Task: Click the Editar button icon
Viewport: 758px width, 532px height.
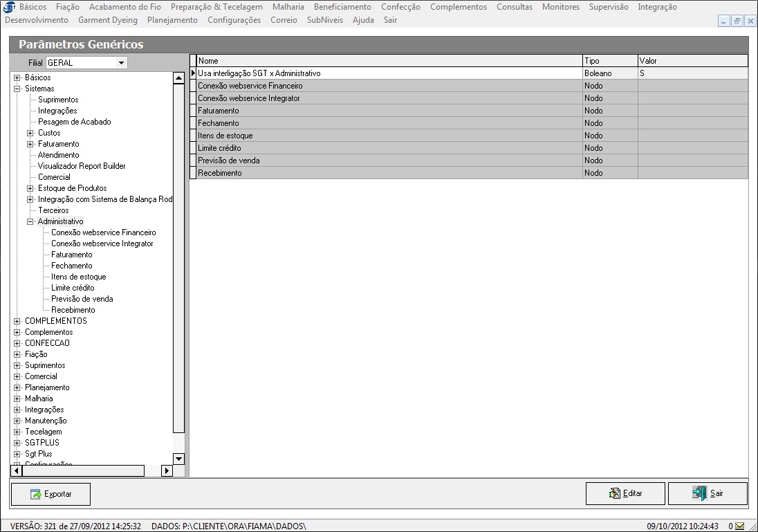Action: [x=615, y=493]
